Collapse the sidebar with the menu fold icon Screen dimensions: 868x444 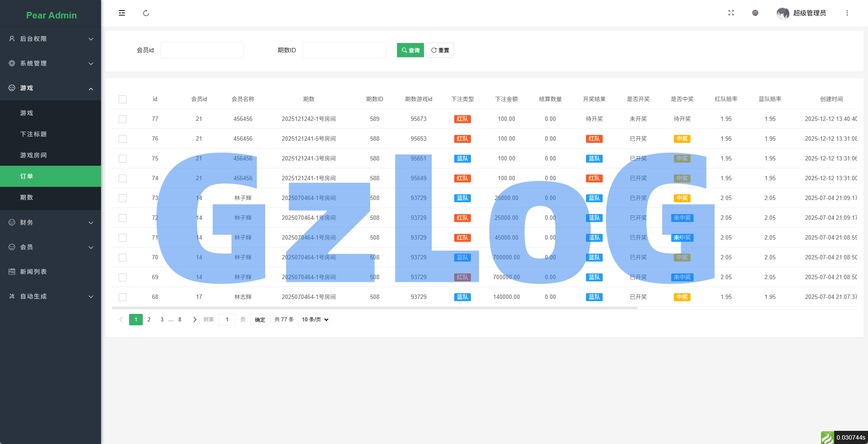(x=122, y=13)
